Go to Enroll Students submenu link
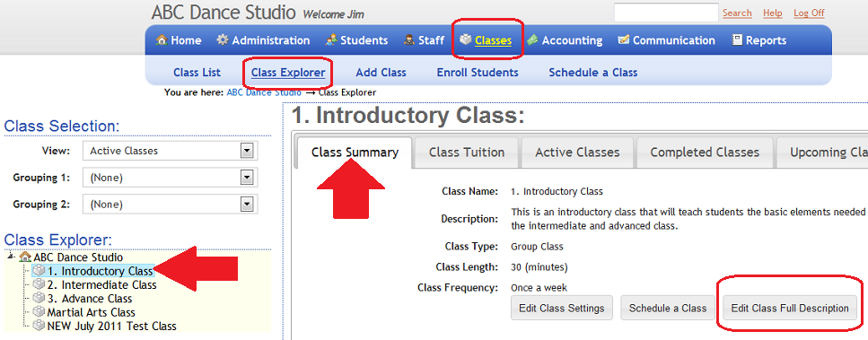This screenshot has width=868, height=340. (478, 73)
